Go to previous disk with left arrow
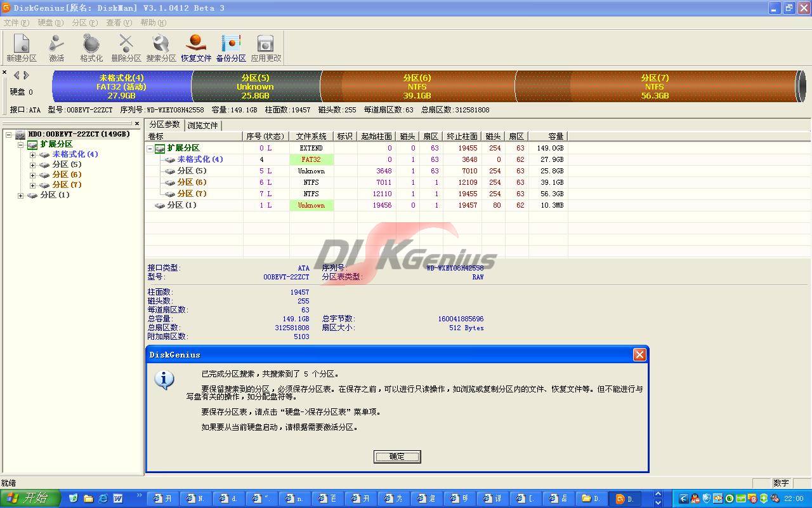This screenshot has height=508, width=812. [16, 76]
